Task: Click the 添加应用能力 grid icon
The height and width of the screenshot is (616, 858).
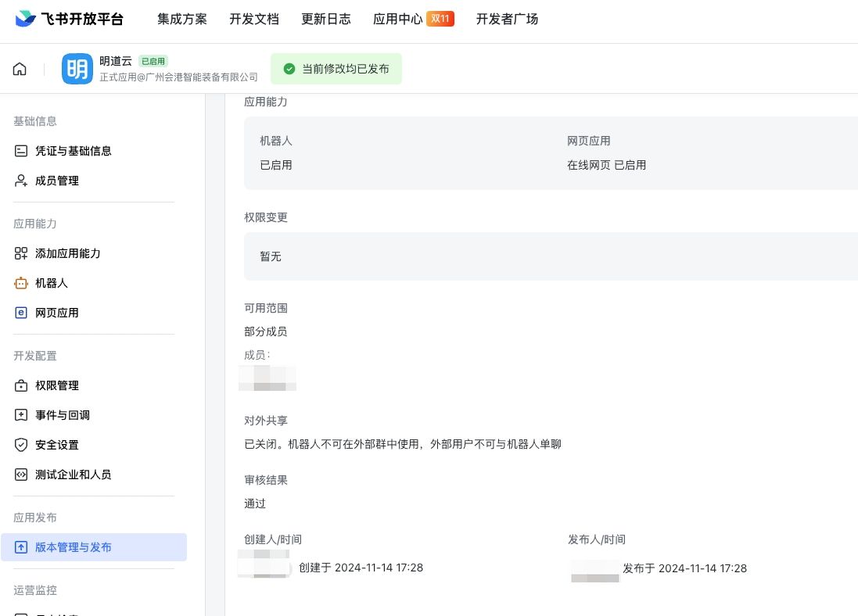Action: pos(21,253)
